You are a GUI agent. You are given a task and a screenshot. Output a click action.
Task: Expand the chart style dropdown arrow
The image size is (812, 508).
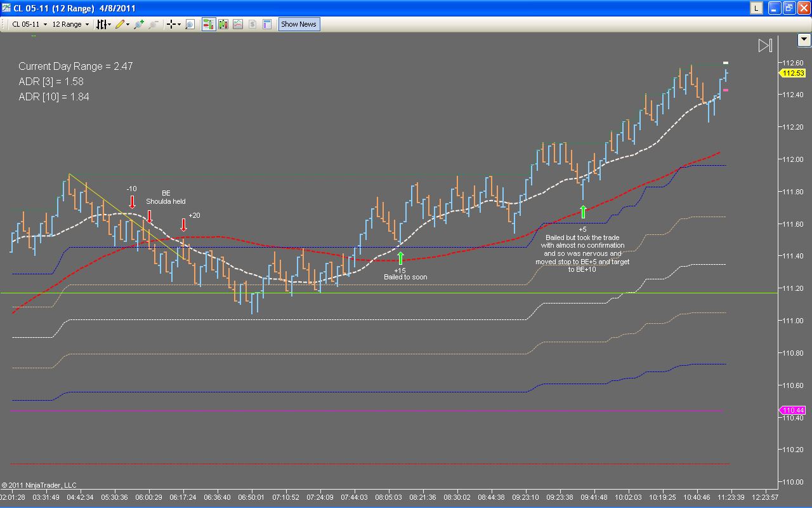click(x=110, y=24)
